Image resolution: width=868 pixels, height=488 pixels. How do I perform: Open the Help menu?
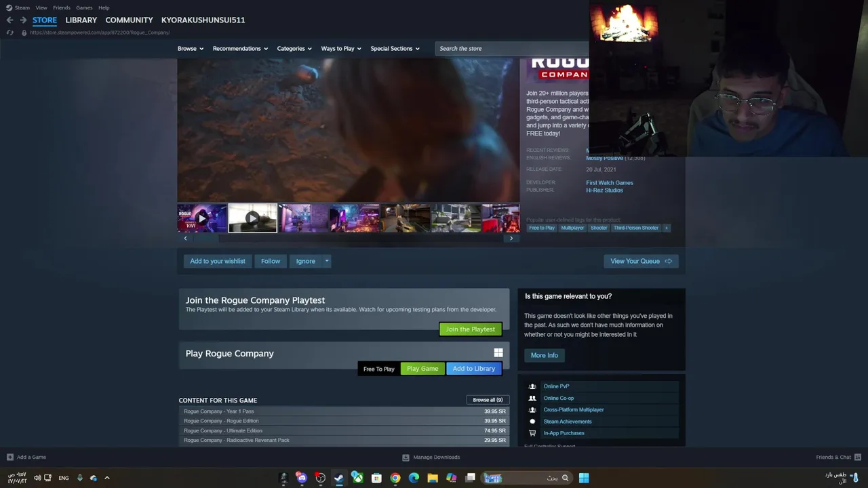[104, 7]
